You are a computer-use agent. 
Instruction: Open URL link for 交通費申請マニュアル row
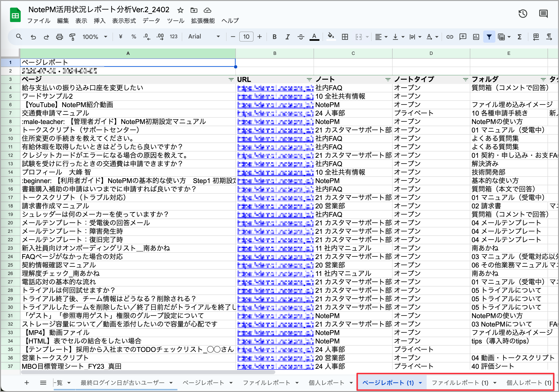(x=275, y=113)
